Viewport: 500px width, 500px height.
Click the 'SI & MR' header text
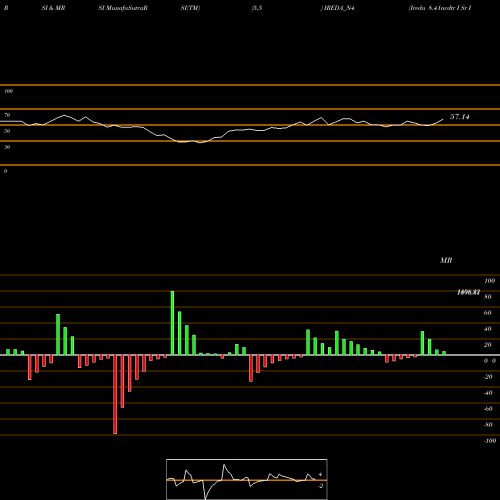coord(53,8)
